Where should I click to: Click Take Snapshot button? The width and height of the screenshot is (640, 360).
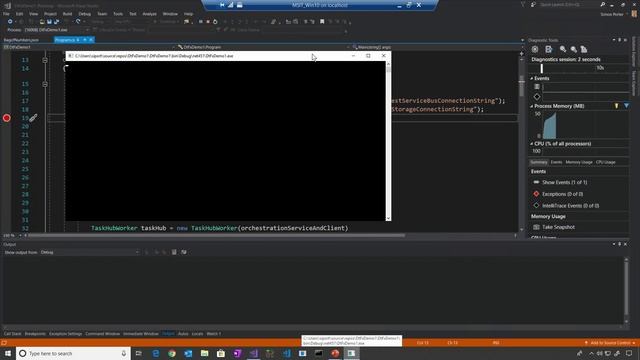pyautogui.click(x=558, y=227)
